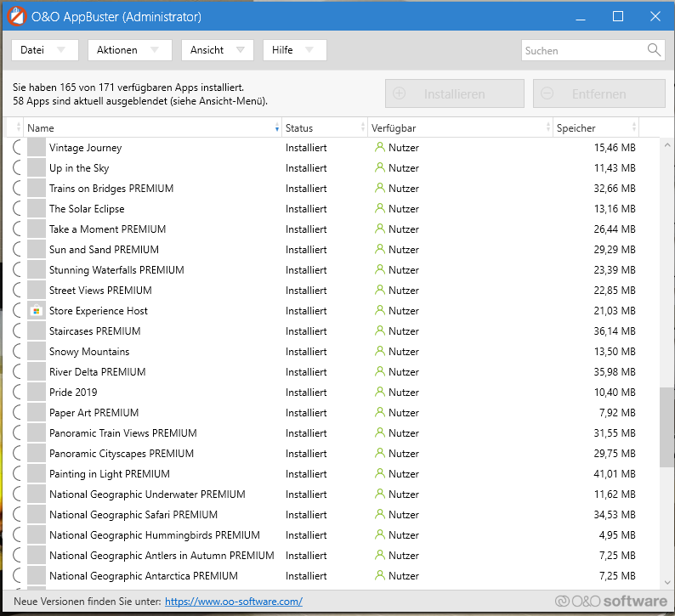Select the Vintage Journey checkbox
This screenshot has height=616, width=675.
(x=17, y=148)
